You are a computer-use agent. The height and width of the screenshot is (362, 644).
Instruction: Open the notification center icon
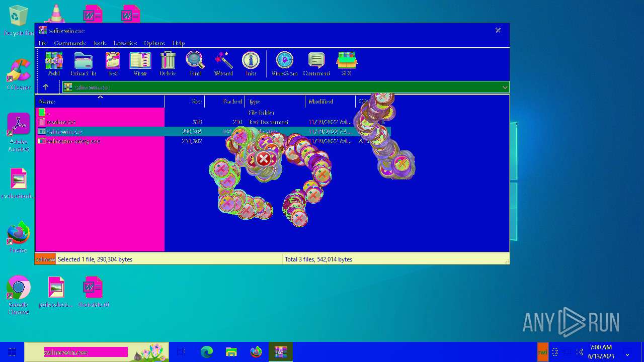point(627,352)
